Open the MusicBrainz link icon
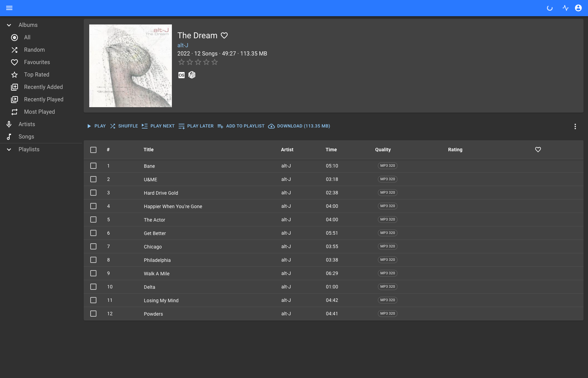 (192, 75)
